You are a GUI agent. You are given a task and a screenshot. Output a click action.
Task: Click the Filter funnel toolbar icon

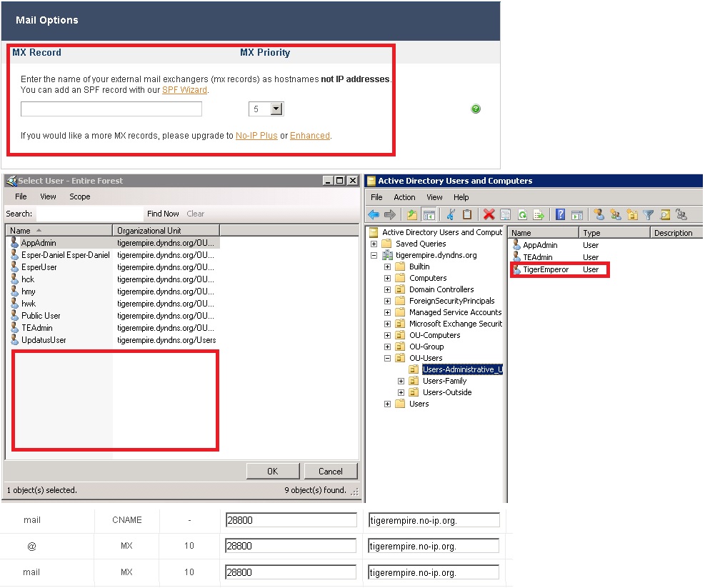click(x=648, y=214)
